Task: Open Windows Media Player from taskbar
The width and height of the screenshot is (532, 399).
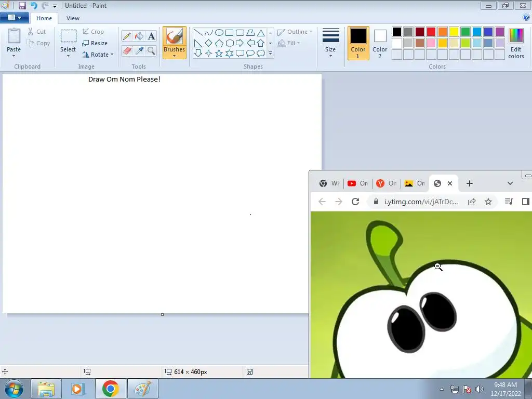Action: point(78,389)
